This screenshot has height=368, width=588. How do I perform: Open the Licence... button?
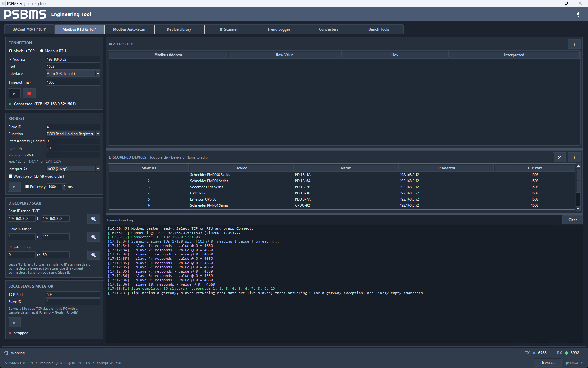(x=548, y=363)
